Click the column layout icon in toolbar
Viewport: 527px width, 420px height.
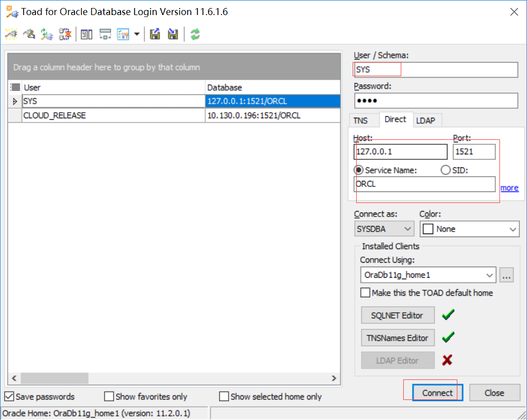pos(87,34)
